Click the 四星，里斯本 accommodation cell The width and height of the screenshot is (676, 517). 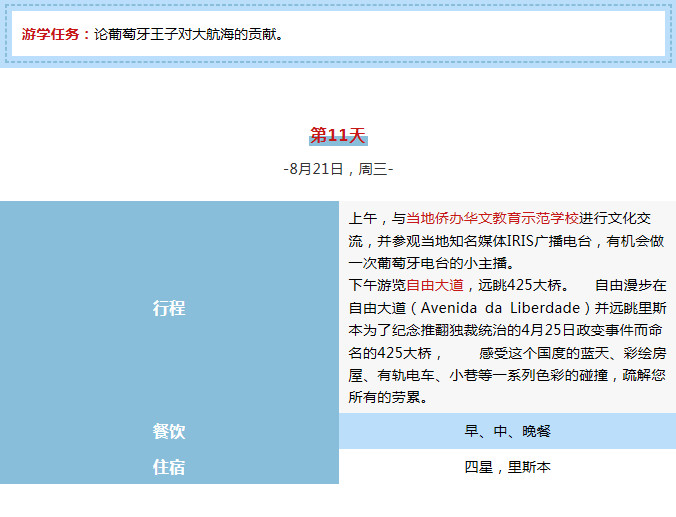(x=507, y=467)
